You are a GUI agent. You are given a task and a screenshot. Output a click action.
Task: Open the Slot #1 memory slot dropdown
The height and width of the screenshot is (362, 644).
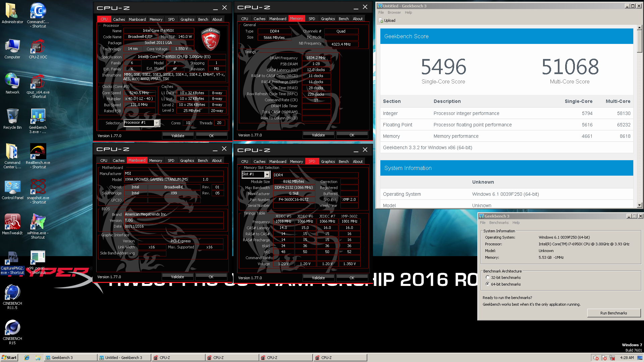267,175
